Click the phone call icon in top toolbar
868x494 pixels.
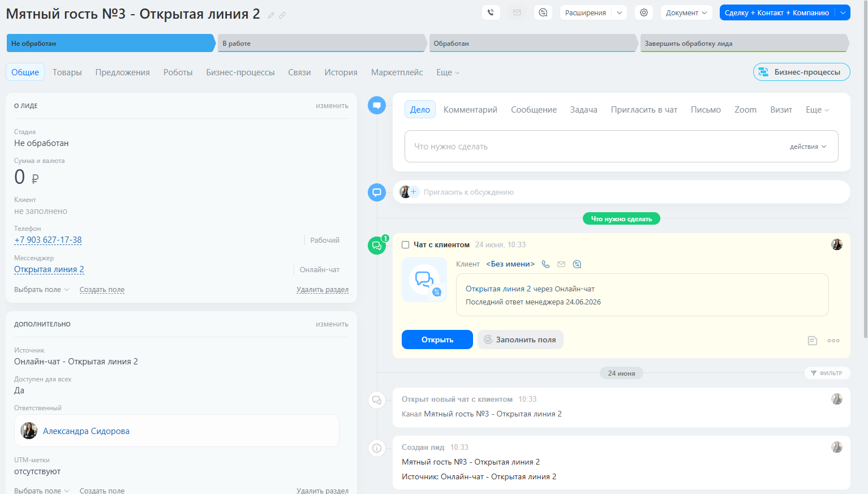tap(491, 12)
